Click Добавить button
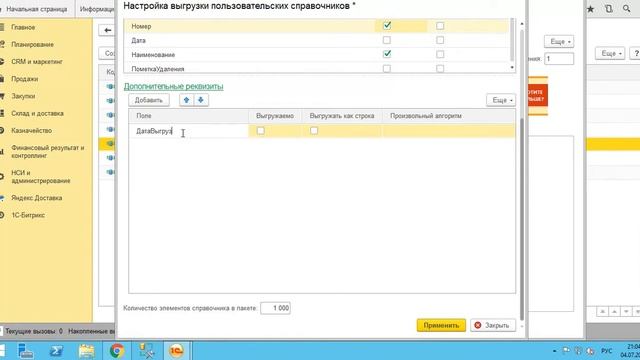The image size is (640, 360). pyautogui.click(x=149, y=100)
